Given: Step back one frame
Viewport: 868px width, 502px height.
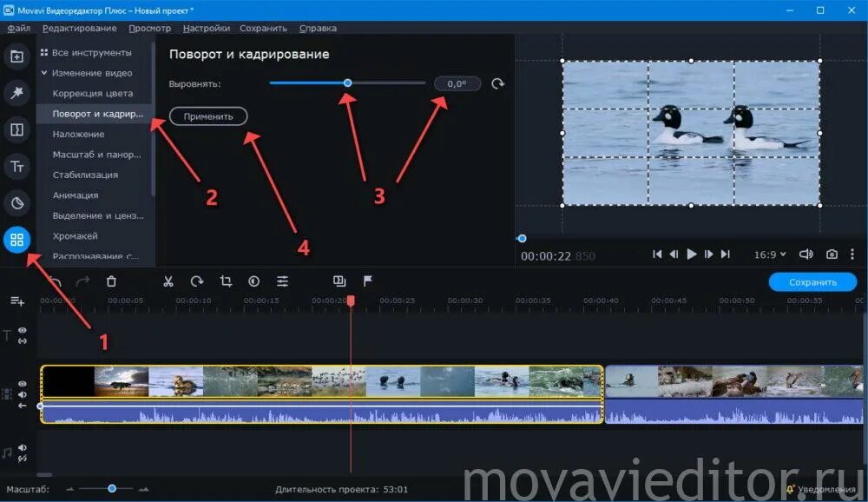Looking at the screenshot, I should click(674, 254).
